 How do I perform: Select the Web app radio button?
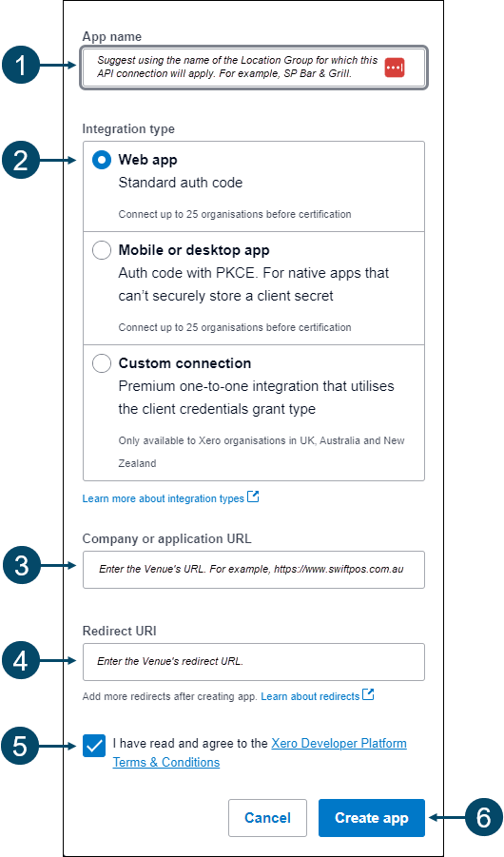102,160
